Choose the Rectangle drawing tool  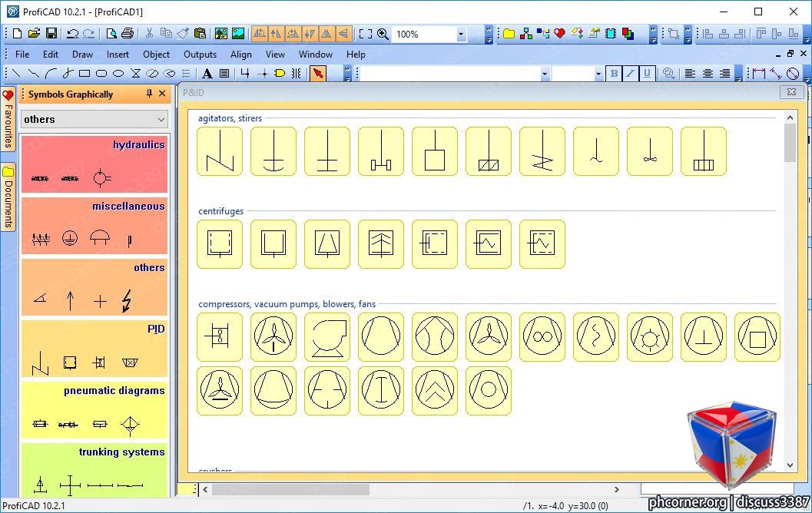tap(85, 74)
